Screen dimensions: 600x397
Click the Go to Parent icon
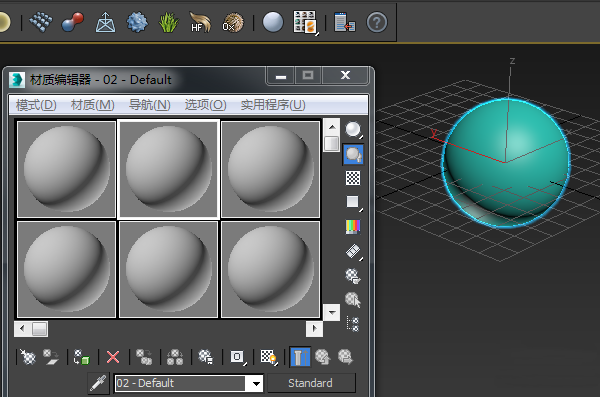[x=323, y=357]
